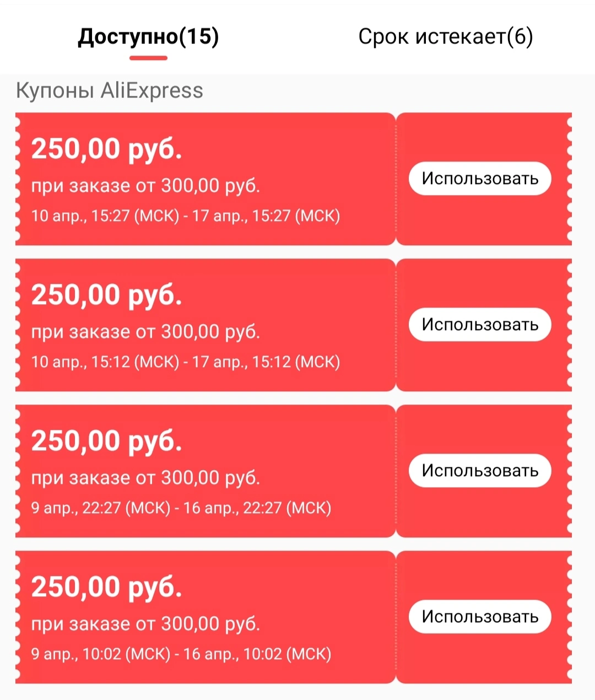Viewport: 595px width, 700px height.
Task: Tap Использовать on the 22:27 coupon
Action: (x=480, y=470)
